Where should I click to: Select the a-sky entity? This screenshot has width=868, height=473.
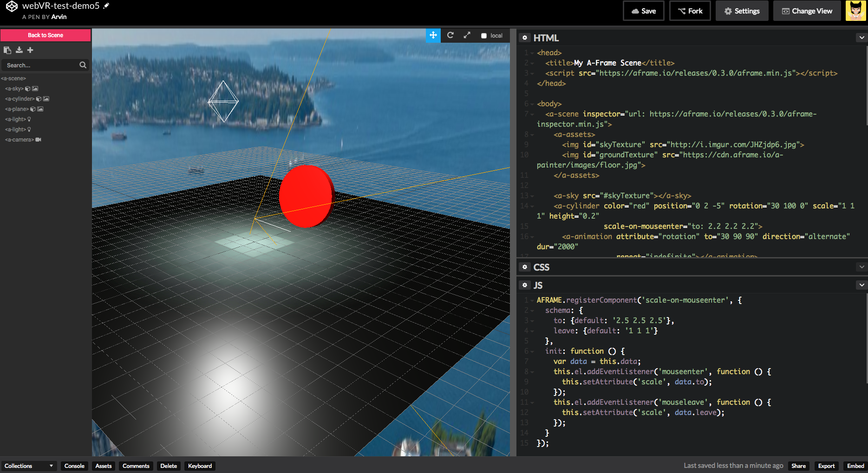(x=14, y=89)
